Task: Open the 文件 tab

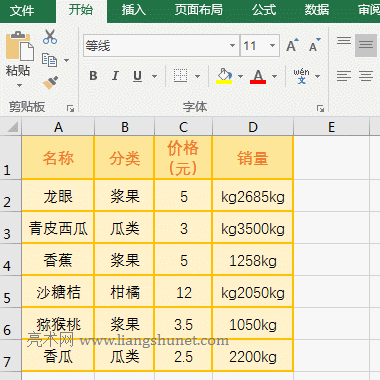Action: (22, 10)
